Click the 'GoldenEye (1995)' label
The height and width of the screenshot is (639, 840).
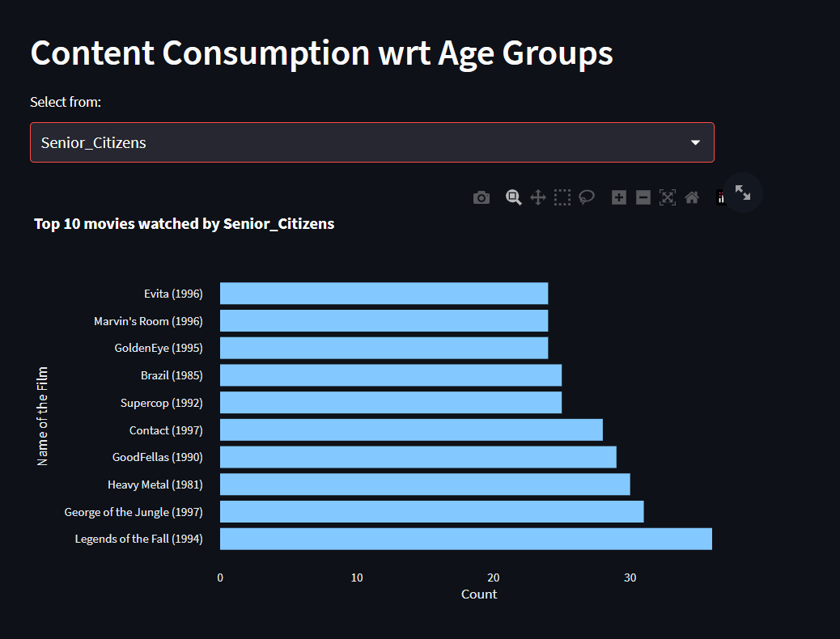tap(159, 348)
